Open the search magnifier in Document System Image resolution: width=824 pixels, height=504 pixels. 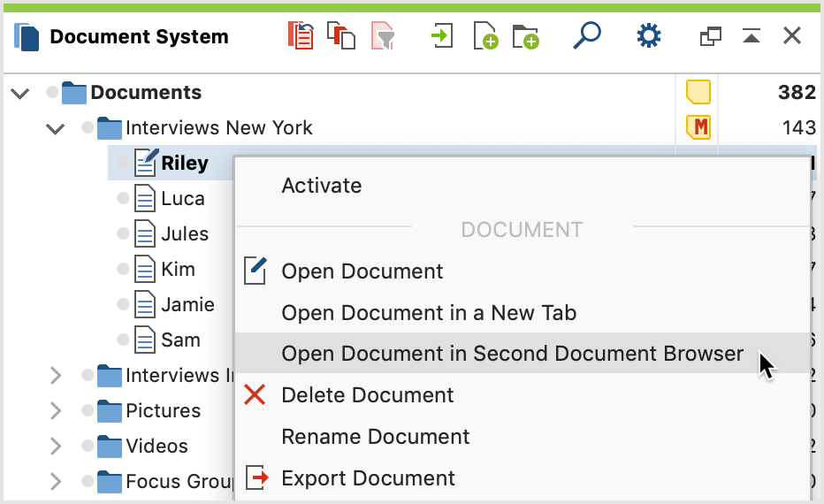click(x=587, y=35)
